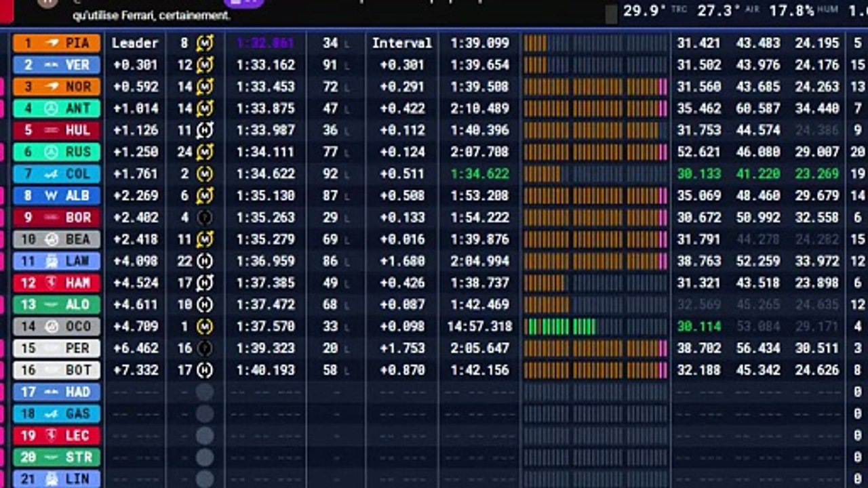Click the Mercedes logo in RUS tag
Viewport: 868px width, 488px height.
(x=51, y=152)
